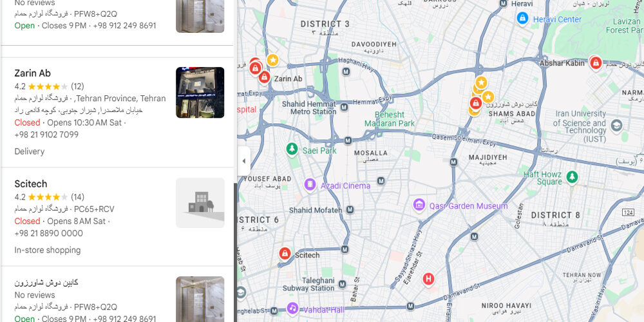Click the Scitech placeholder building thumbnail

click(x=200, y=203)
